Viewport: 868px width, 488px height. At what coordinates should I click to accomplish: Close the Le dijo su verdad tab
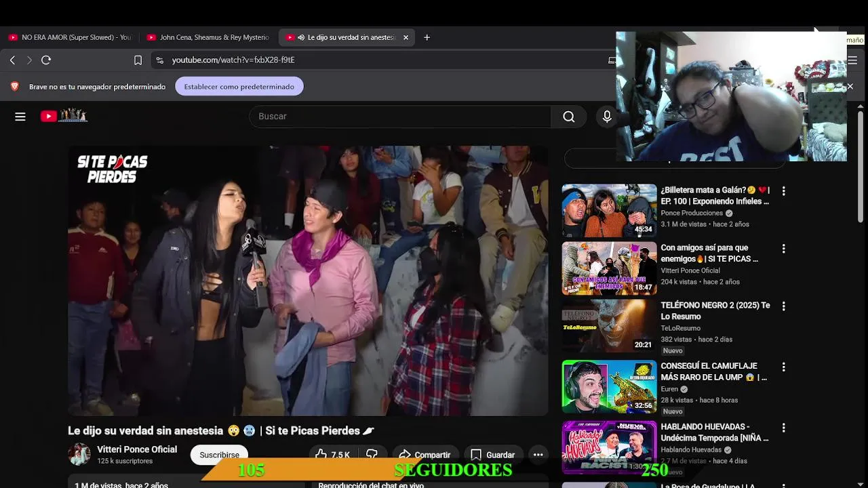click(406, 37)
